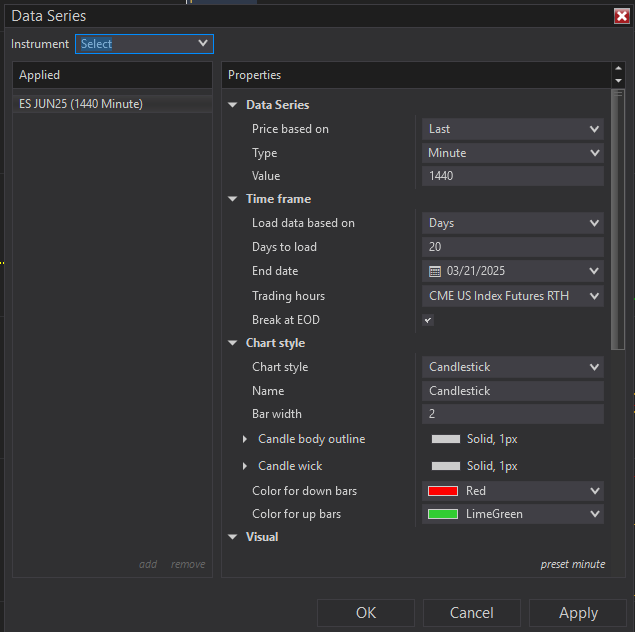Expand the Candle wick property
Viewport: 635px width, 632px height.
point(244,466)
